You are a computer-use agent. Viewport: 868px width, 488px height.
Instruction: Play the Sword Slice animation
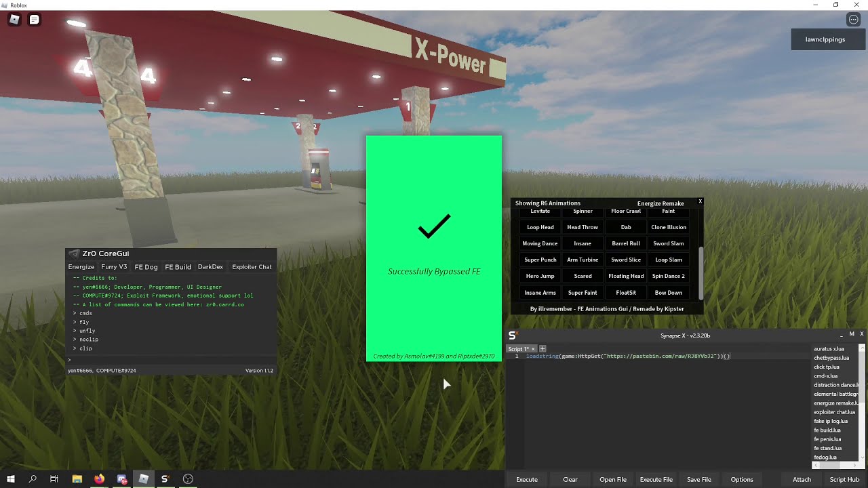point(626,260)
